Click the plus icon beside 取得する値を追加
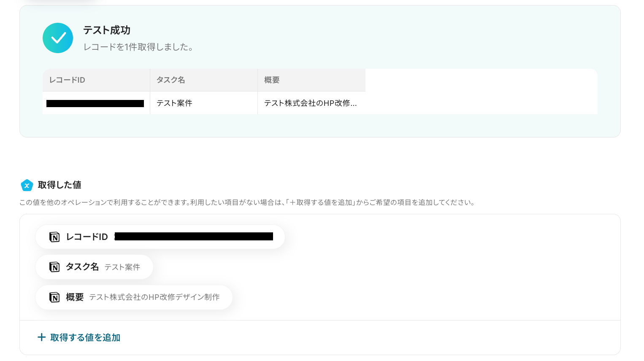The width and height of the screenshot is (644, 361). [x=41, y=337]
